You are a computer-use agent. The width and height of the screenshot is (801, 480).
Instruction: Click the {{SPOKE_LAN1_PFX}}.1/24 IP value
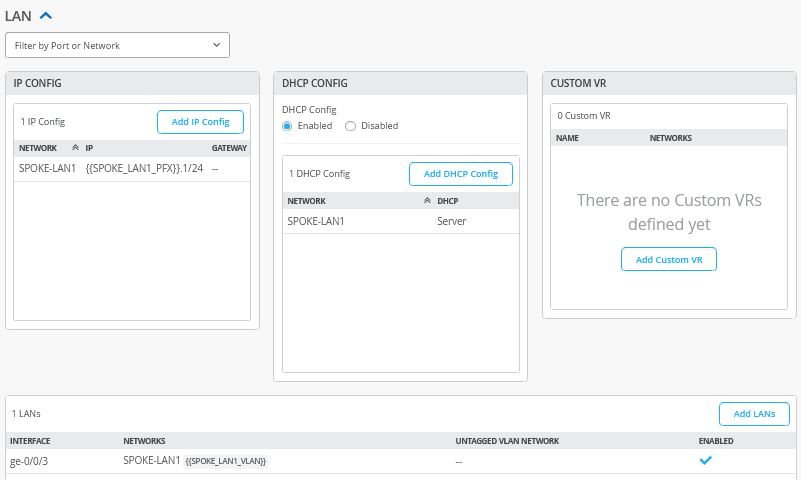(144, 169)
